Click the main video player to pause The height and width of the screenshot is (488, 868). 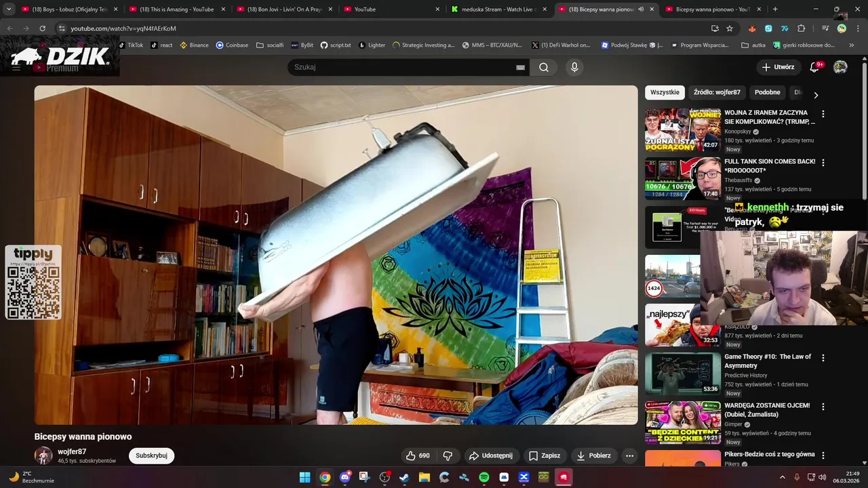pos(336,255)
